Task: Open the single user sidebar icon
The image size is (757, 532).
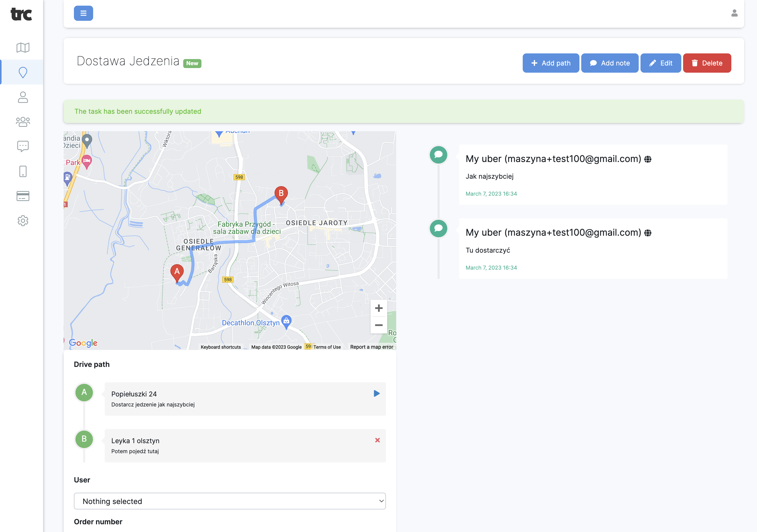Action: tap(23, 97)
